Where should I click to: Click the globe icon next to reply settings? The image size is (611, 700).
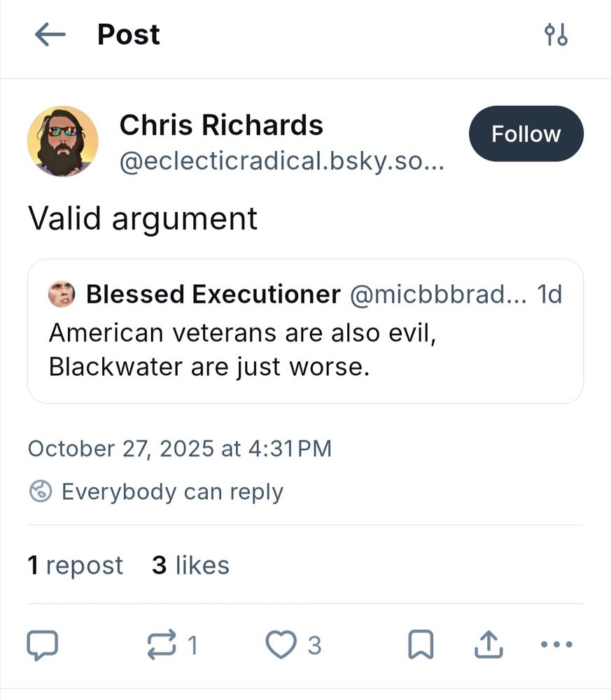(42, 491)
